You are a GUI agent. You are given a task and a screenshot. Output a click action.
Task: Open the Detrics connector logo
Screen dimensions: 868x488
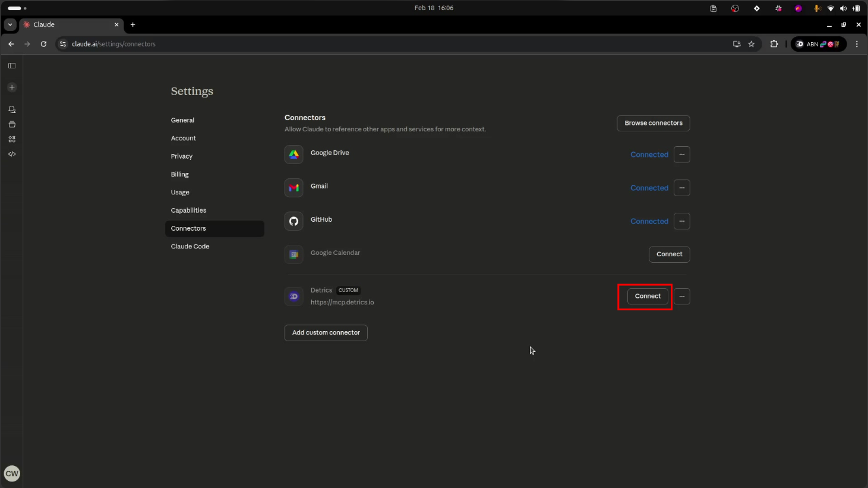point(293,296)
